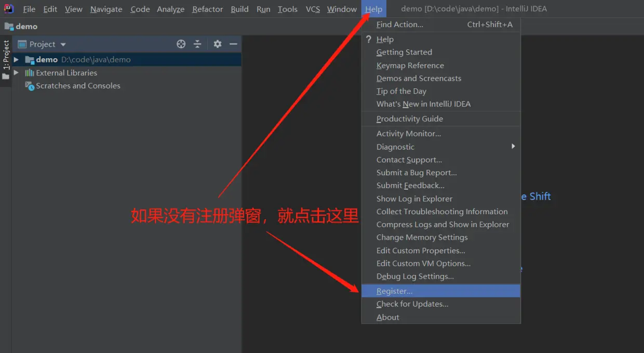Screen dimensions: 644x353
Task: Open Debug Log Settings...
Action: tap(441, 277)
